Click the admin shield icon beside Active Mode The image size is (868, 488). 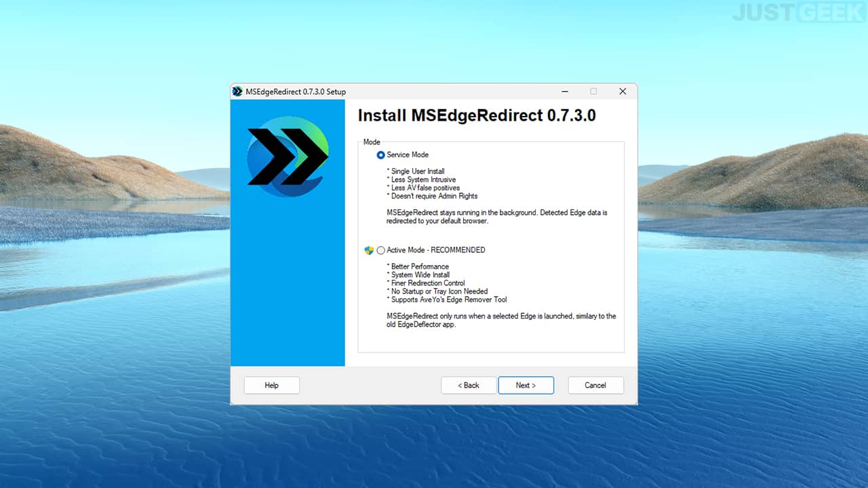click(369, 250)
